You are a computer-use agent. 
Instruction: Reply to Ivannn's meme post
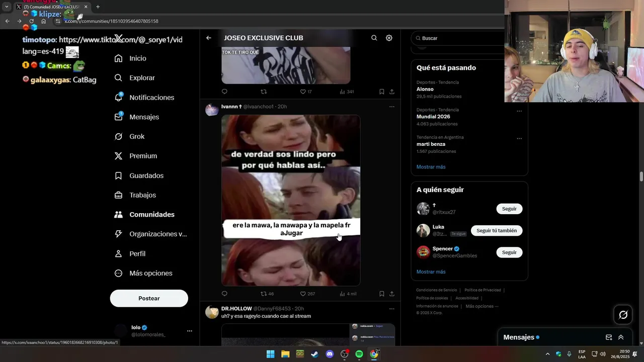[224, 294]
